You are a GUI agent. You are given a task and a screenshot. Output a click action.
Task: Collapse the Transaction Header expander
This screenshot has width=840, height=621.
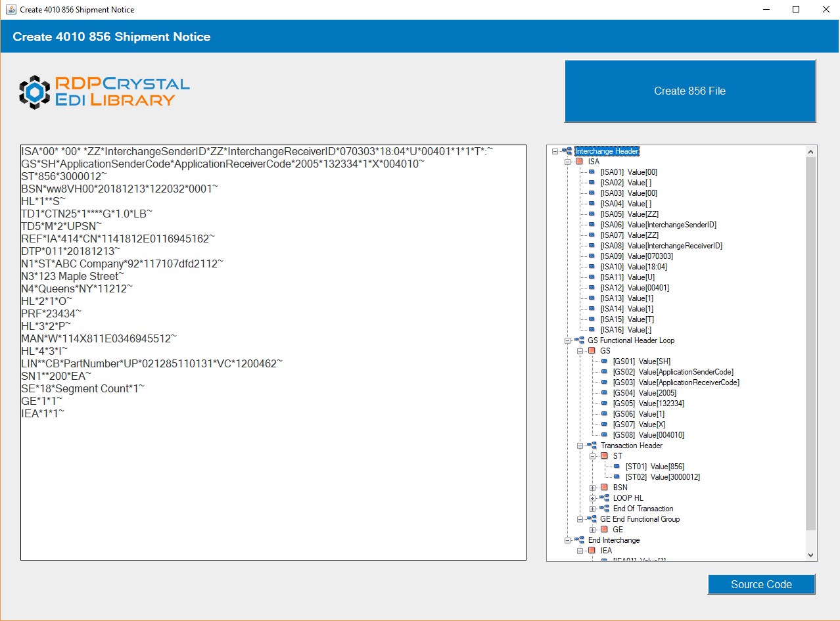580,446
